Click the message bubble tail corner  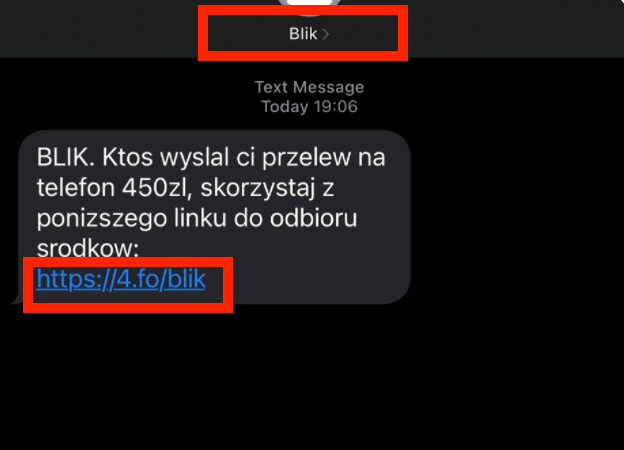pos(15,300)
